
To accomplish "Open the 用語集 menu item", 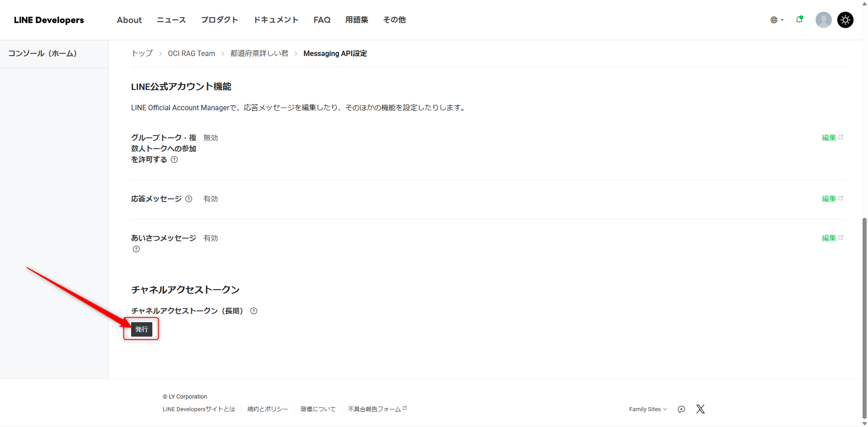I will tap(357, 20).
